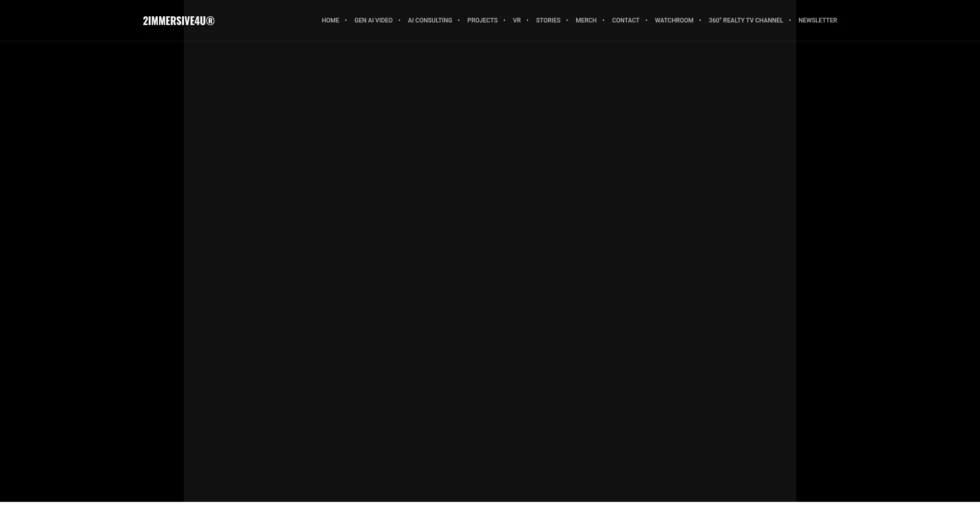
Task: Click the dark gray center content panel
Action: [x=490, y=271]
